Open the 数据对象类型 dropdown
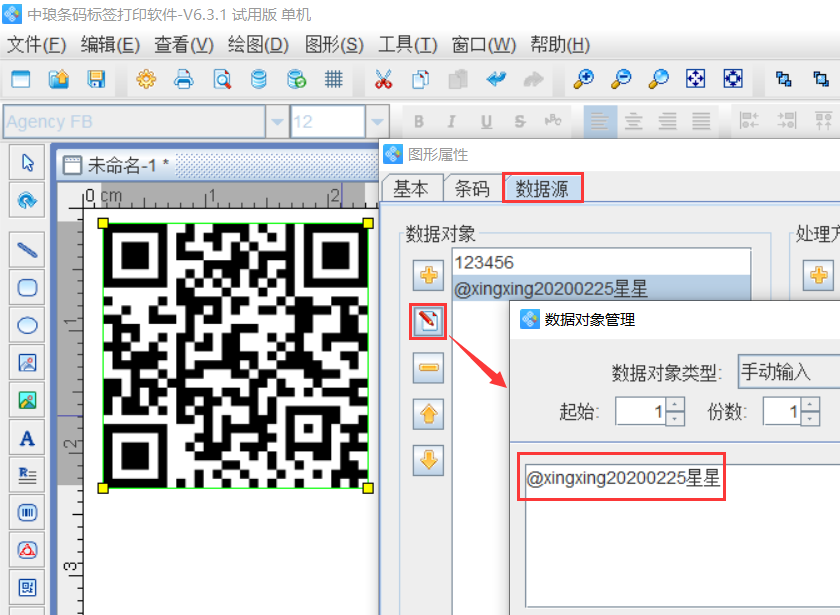Screen dimensions: 840x615 coord(788,373)
